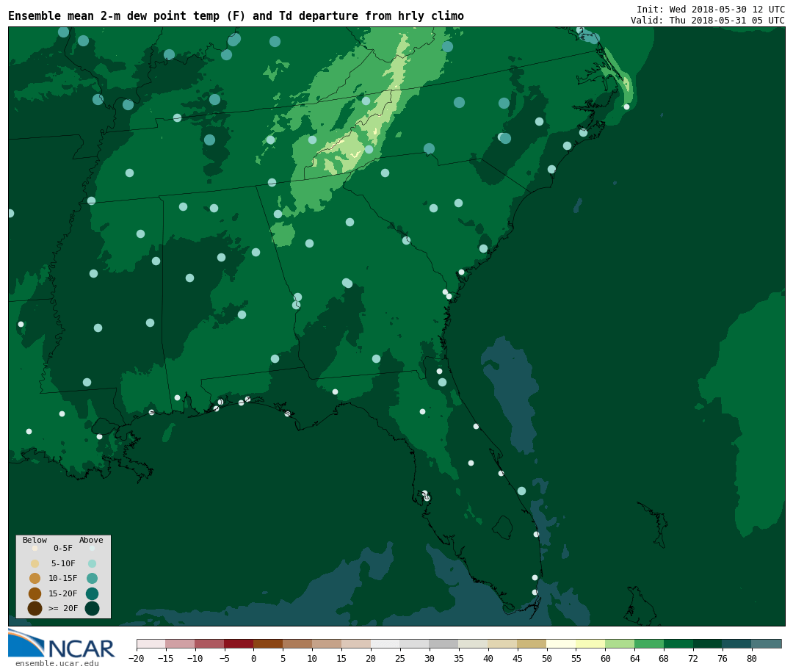Viewport: 793px width, 672px height.
Task: Click the Below 15-20F dark brown legend circle
Action: (35, 593)
